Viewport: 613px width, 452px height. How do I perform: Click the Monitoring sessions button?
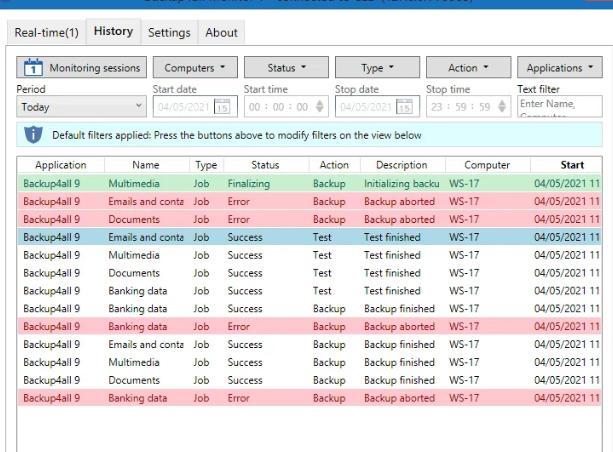click(82, 68)
